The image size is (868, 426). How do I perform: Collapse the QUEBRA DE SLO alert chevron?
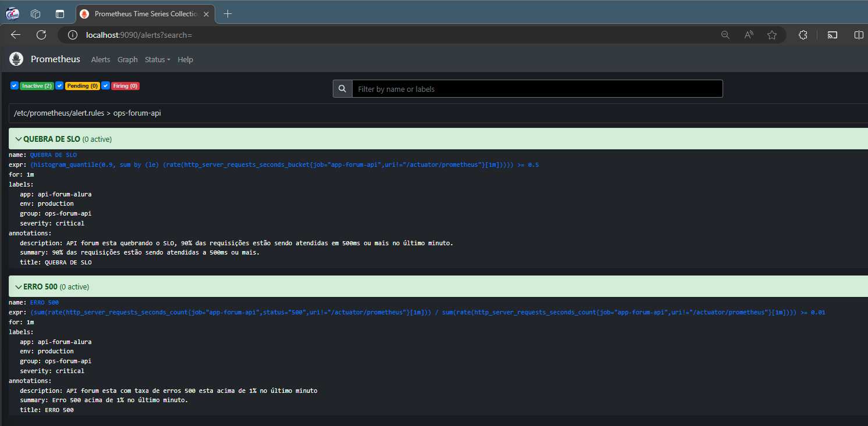[x=19, y=139]
